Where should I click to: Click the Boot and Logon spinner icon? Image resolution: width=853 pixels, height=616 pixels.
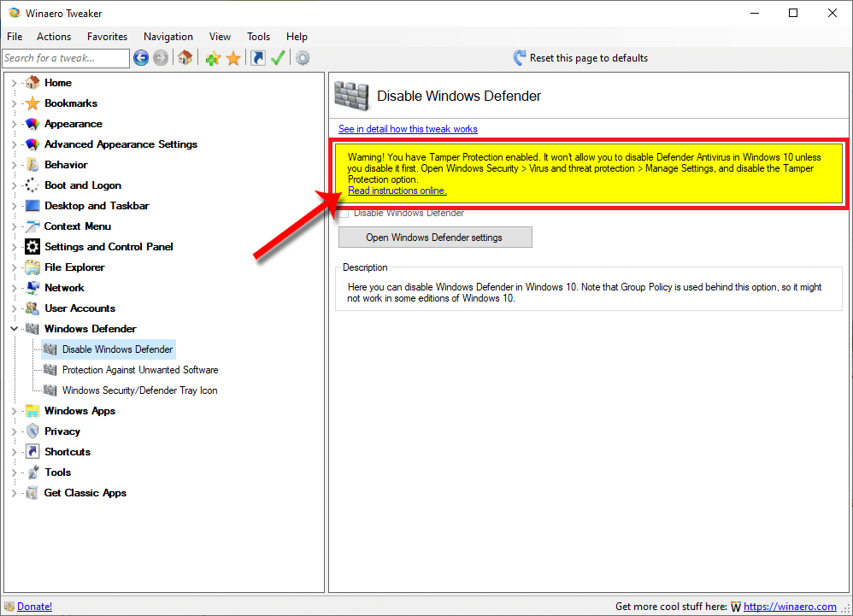coord(32,185)
